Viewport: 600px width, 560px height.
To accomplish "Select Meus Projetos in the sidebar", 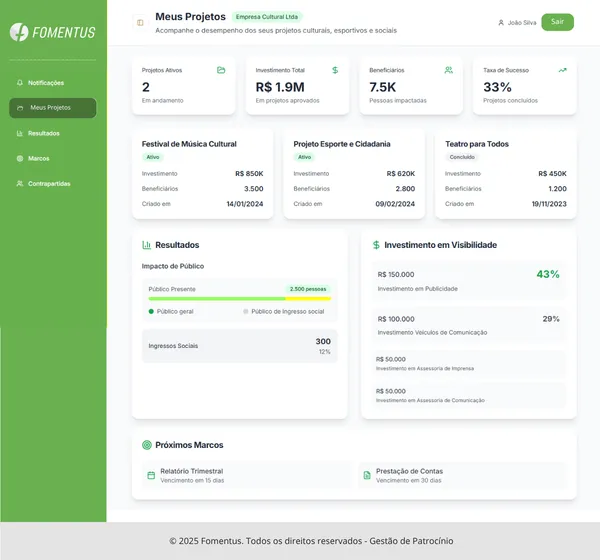I will click(51, 108).
